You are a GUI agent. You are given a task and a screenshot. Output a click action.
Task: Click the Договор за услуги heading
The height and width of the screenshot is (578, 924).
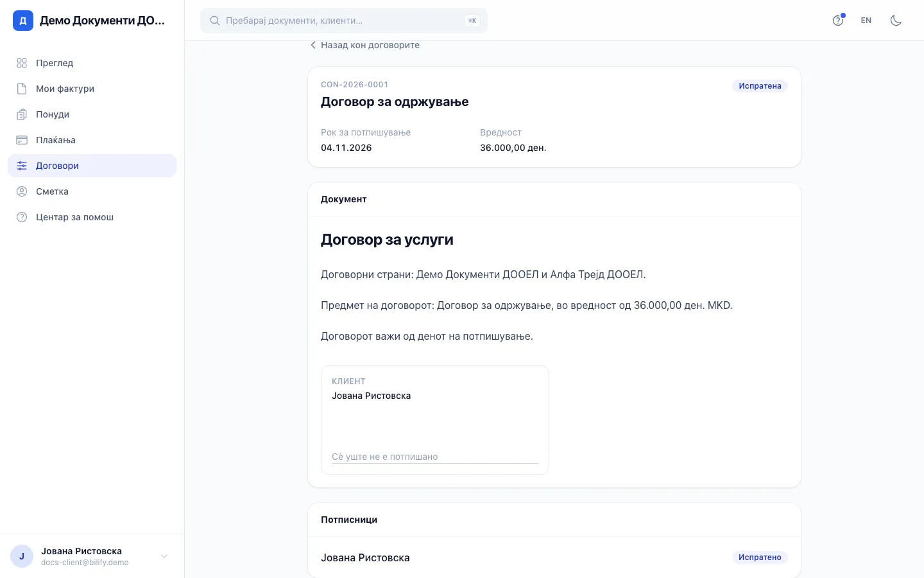(x=387, y=240)
